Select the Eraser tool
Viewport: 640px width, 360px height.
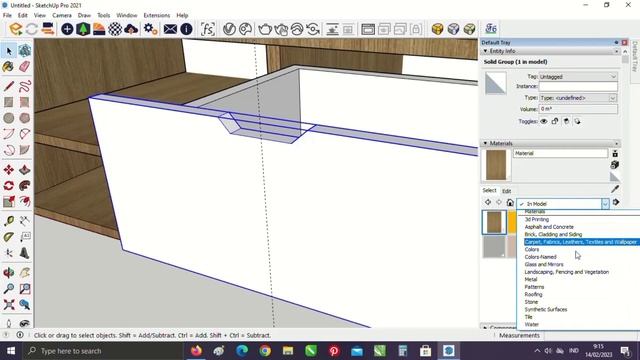[x=24, y=67]
